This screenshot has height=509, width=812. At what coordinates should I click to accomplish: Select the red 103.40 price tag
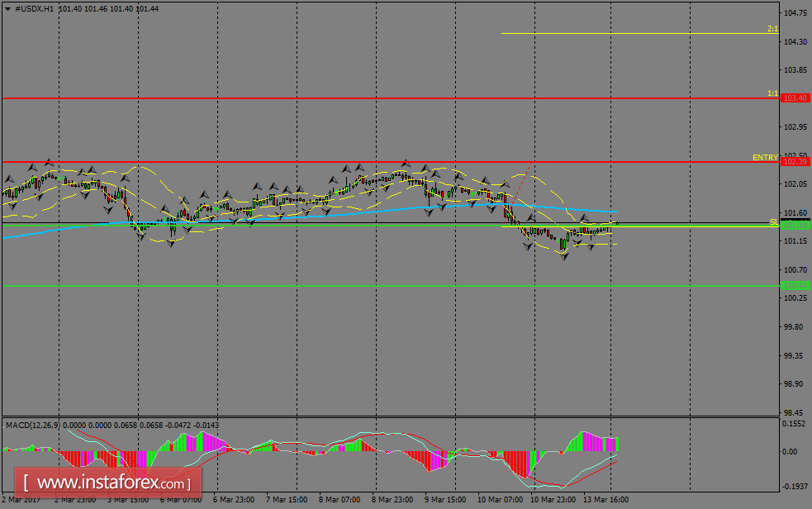(795, 98)
